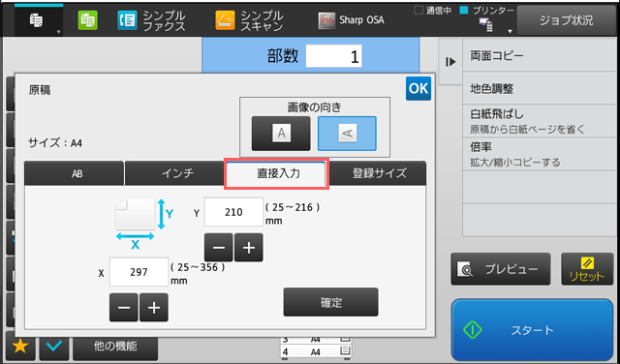Tap the X dimension field showing 297

pos(139,272)
